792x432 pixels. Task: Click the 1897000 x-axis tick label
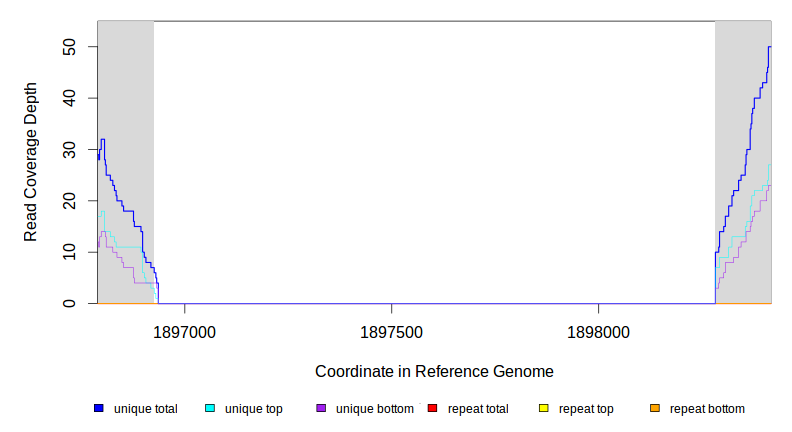183,329
